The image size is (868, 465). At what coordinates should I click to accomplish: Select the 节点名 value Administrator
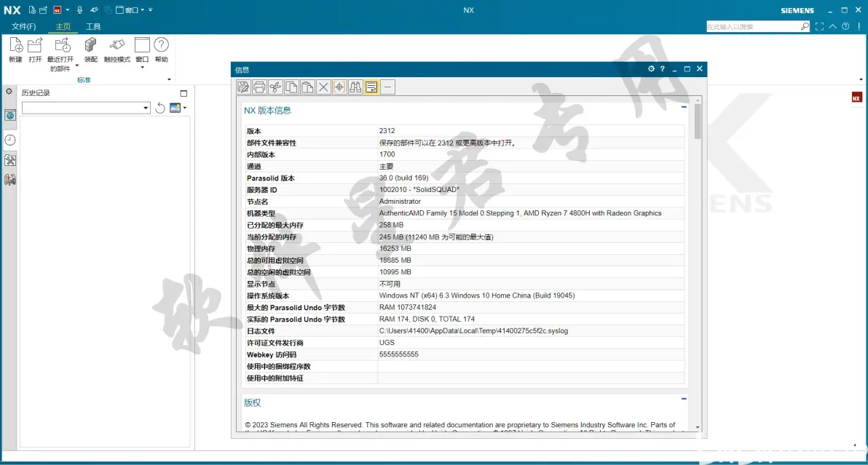(x=400, y=202)
